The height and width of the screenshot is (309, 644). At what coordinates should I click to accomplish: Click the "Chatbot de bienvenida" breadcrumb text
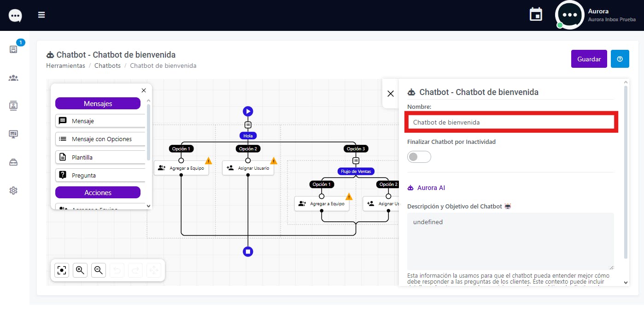tap(163, 65)
